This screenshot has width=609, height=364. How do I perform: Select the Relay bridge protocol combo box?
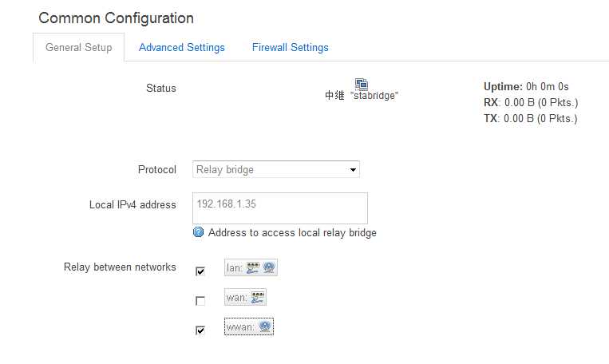pos(275,169)
